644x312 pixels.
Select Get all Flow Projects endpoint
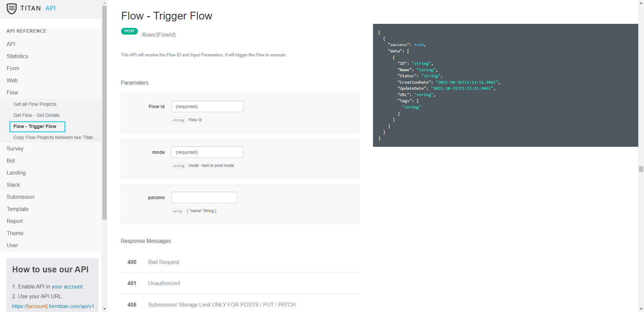pyautogui.click(x=35, y=104)
